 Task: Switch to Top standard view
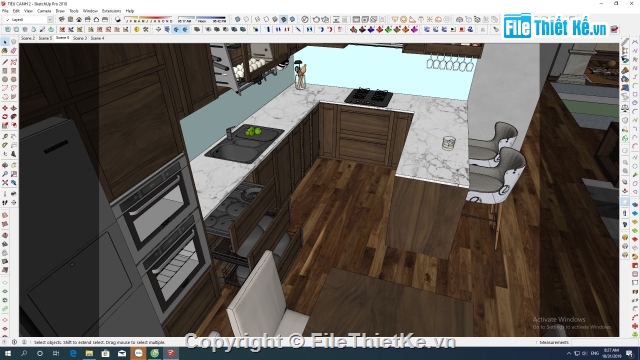click(x=70, y=19)
